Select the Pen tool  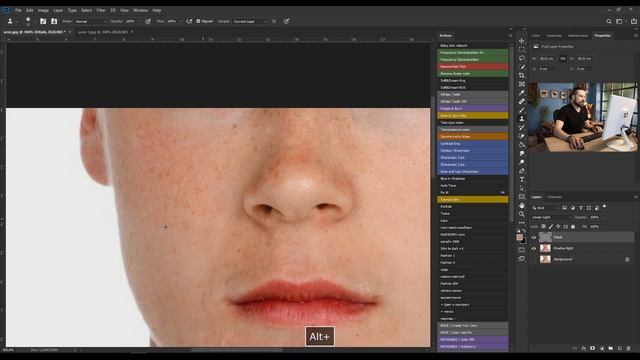click(x=522, y=171)
